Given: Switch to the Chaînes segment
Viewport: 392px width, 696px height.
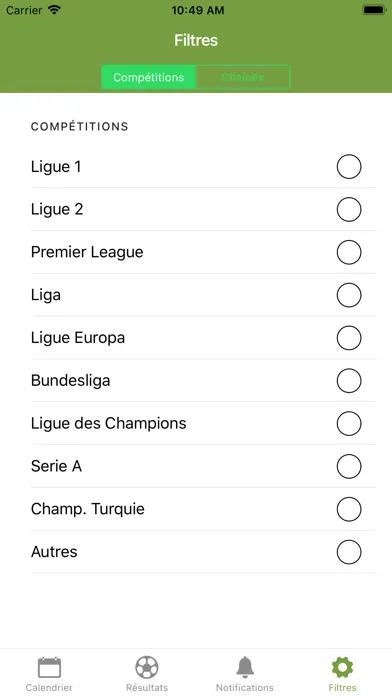Looking at the screenshot, I should click(x=243, y=77).
